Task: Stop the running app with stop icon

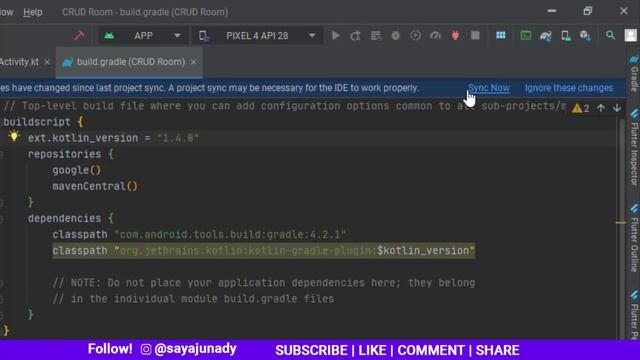Action: coord(475,36)
